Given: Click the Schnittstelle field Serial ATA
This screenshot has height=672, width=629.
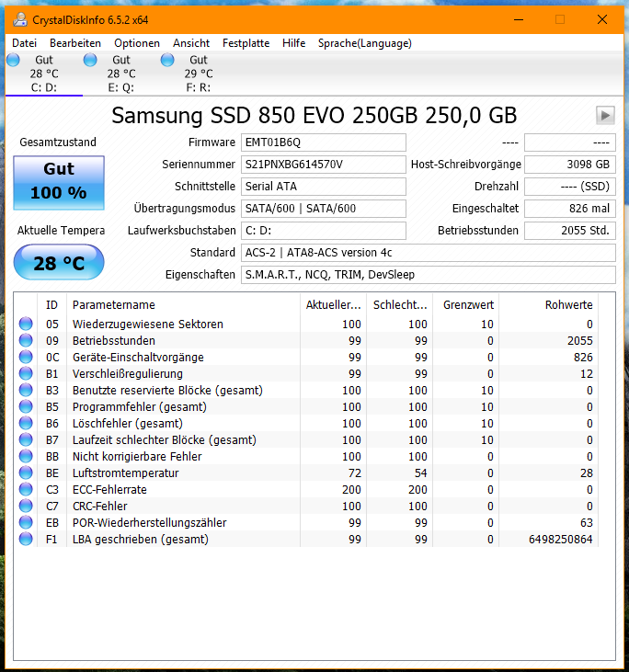Looking at the screenshot, I should click(x=324, y=187).
